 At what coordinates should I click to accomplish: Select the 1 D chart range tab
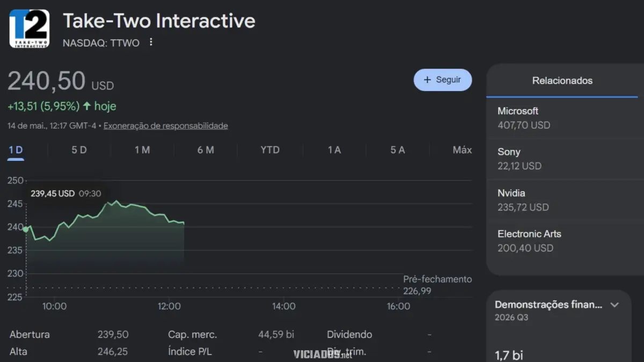tap(16, 150)
